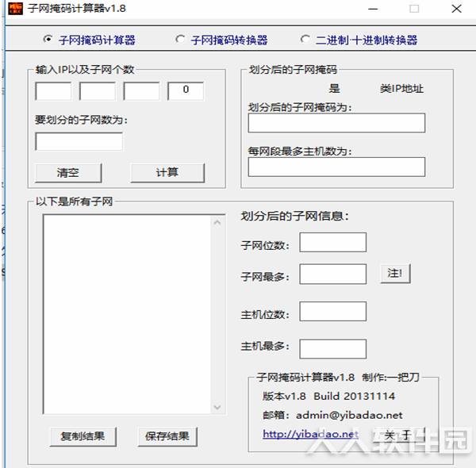Image resolution: width=476 pixels, height=468 pixels.
Task: Click the 关于 button
Action: pos(398,435)
